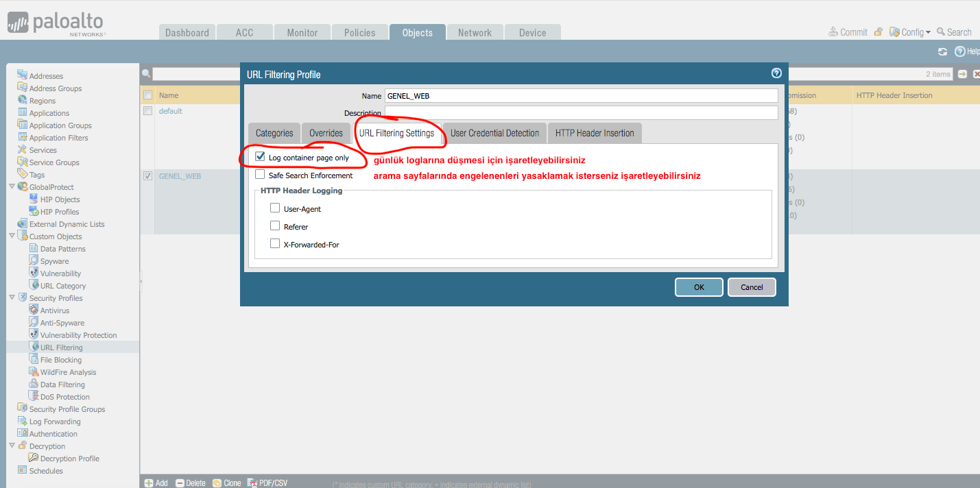Click the Description input field
Image resolution: width=980 pixels, height=488 pixels.
[x=581, y=112]
